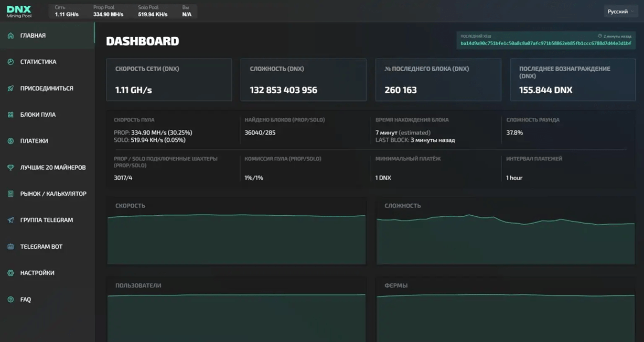
Task: Click the Telegram Bot robot icon
Action: coord(10,247)
